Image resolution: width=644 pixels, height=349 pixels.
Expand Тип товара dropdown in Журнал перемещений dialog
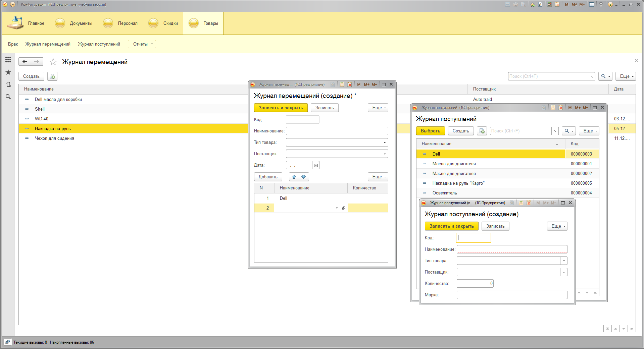point(385,142)
